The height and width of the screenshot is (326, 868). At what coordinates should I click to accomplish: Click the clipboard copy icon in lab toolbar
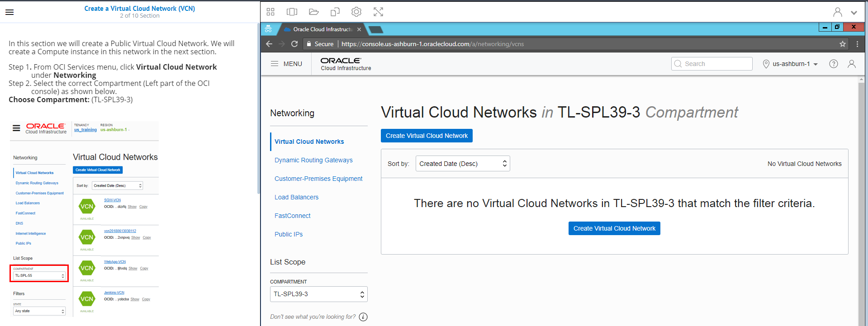335,12
